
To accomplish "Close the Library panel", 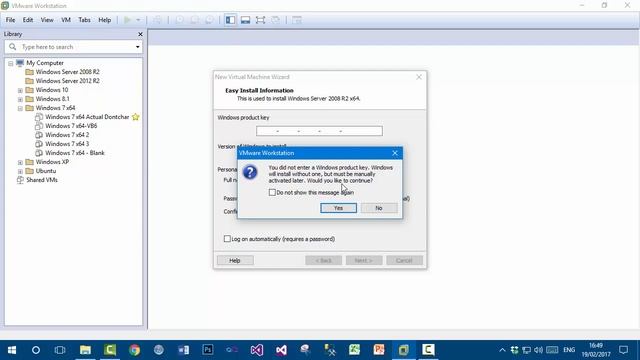I will [140, 34].
